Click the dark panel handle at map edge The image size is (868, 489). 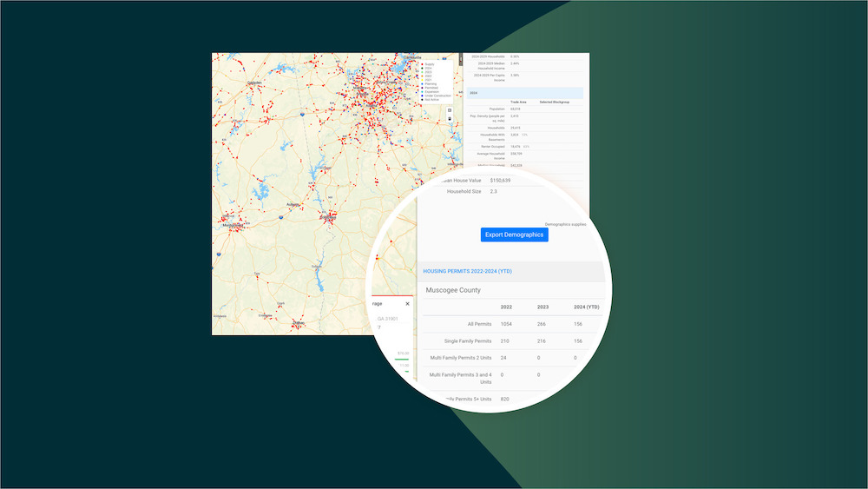461,58
